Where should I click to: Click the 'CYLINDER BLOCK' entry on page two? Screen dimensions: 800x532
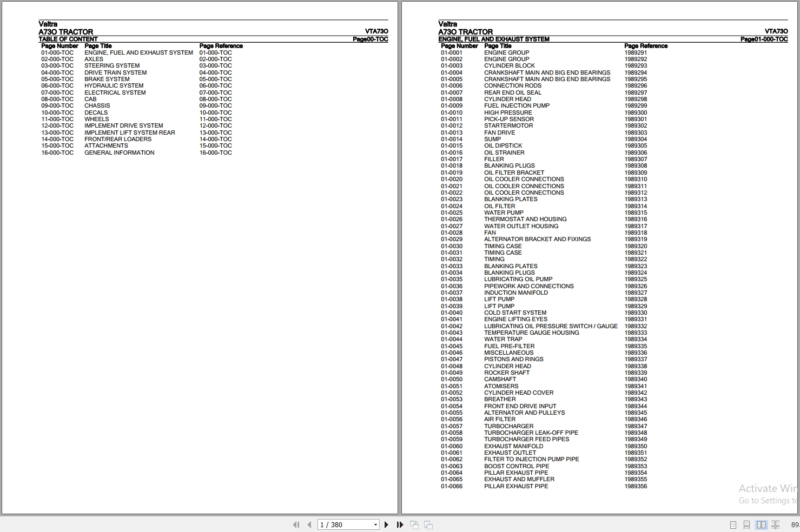509,65
